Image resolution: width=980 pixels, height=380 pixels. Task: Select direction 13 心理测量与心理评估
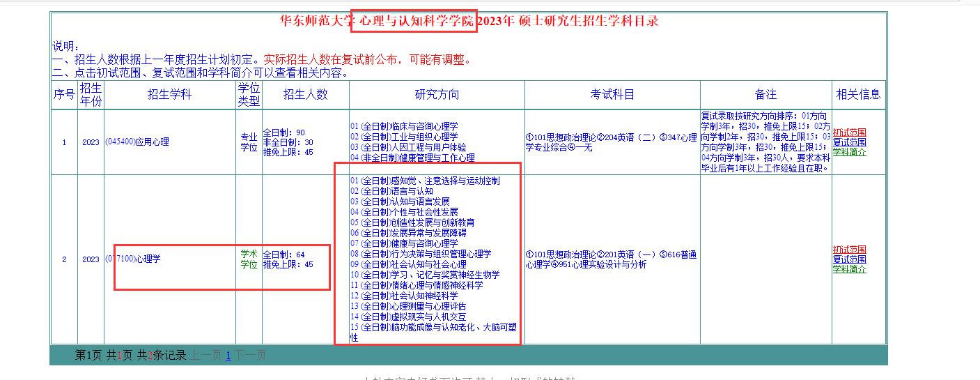(408, 306)
